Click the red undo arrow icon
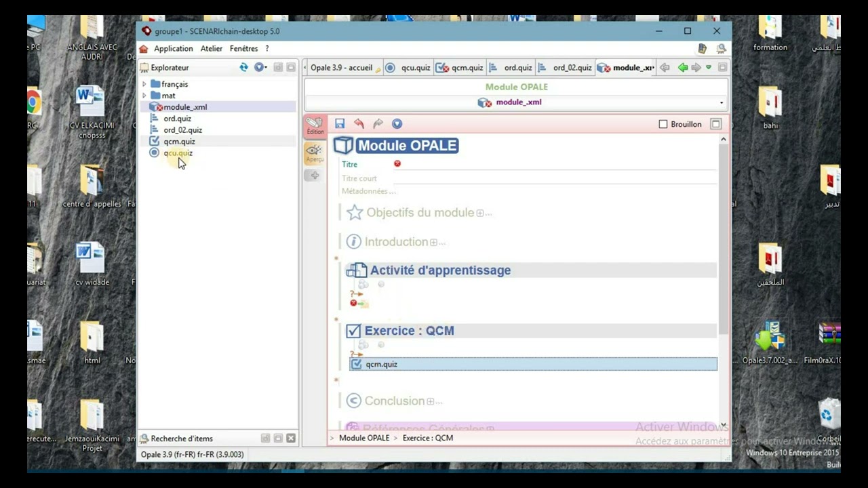 (x=359, y=124)
